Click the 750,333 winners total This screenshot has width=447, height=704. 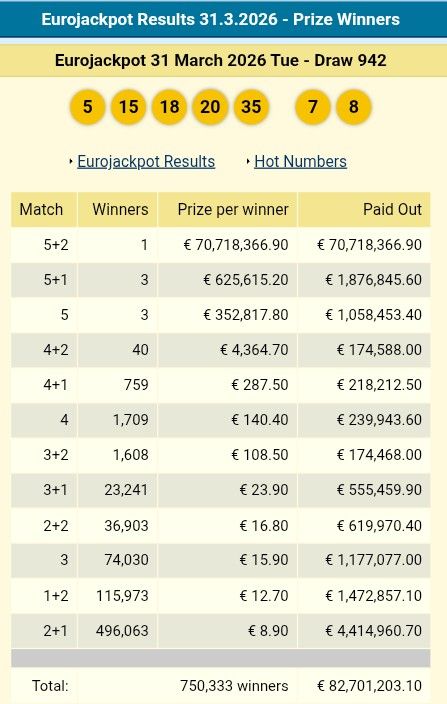(x=234, y=686)
